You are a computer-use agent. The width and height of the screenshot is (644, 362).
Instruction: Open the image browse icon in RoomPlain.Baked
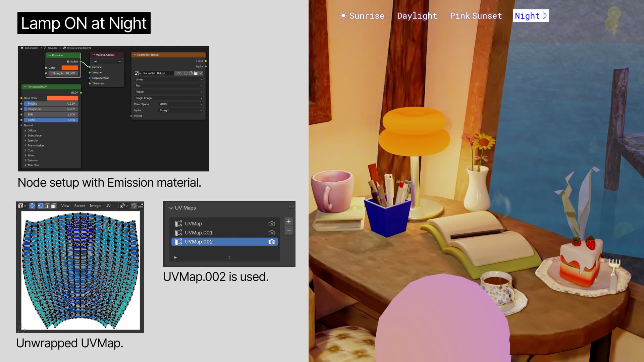click(138, 73)
